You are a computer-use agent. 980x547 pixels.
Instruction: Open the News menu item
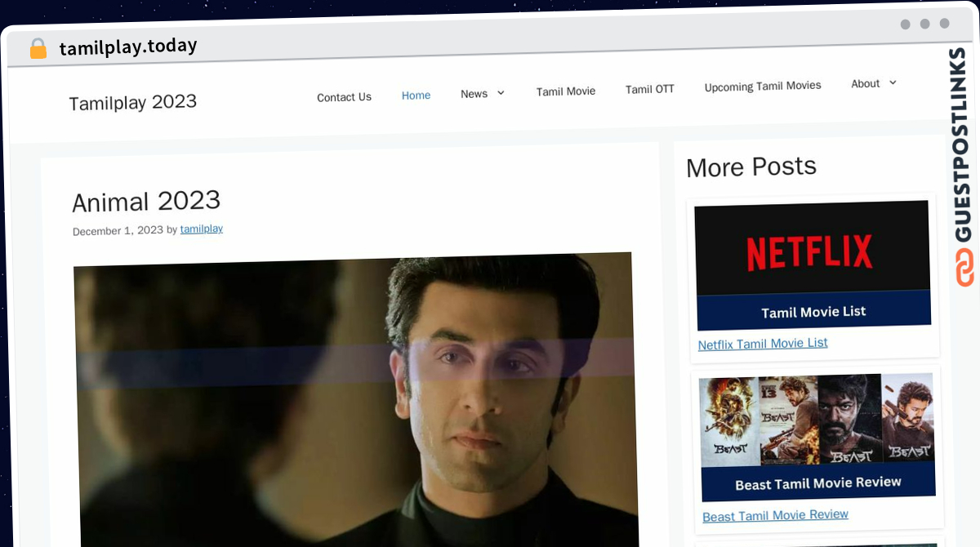click(x=474, y=94)
